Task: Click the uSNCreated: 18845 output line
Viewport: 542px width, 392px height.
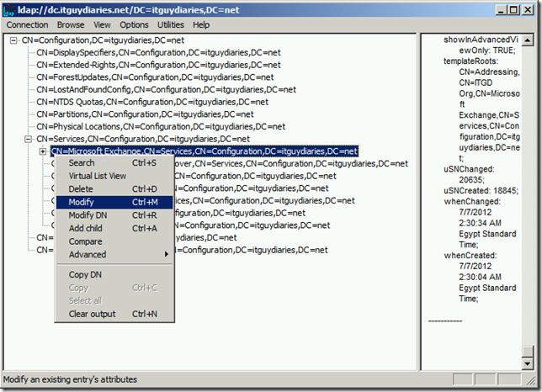Action: [481, 191]
